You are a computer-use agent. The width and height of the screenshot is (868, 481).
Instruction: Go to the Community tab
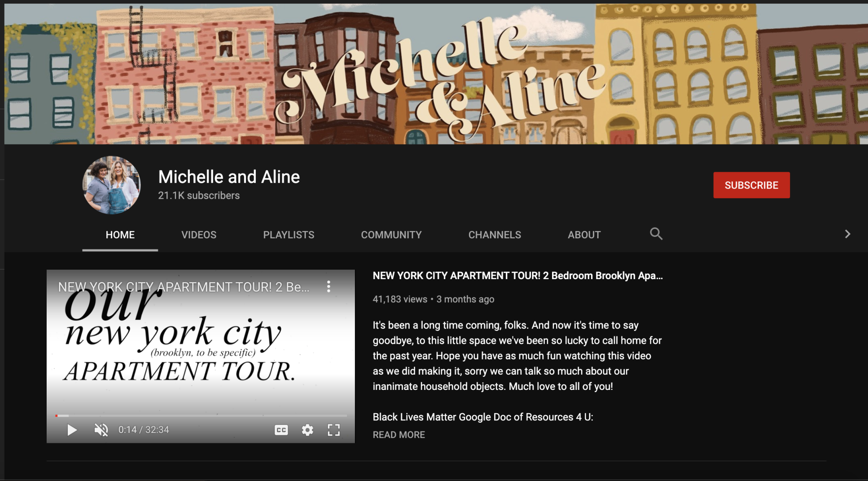(x=391, y=235)
